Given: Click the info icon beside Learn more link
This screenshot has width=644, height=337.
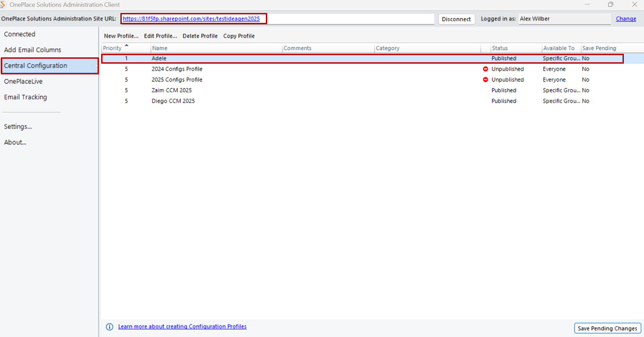Looking at the screenshot, I should (x=110, y=327).
